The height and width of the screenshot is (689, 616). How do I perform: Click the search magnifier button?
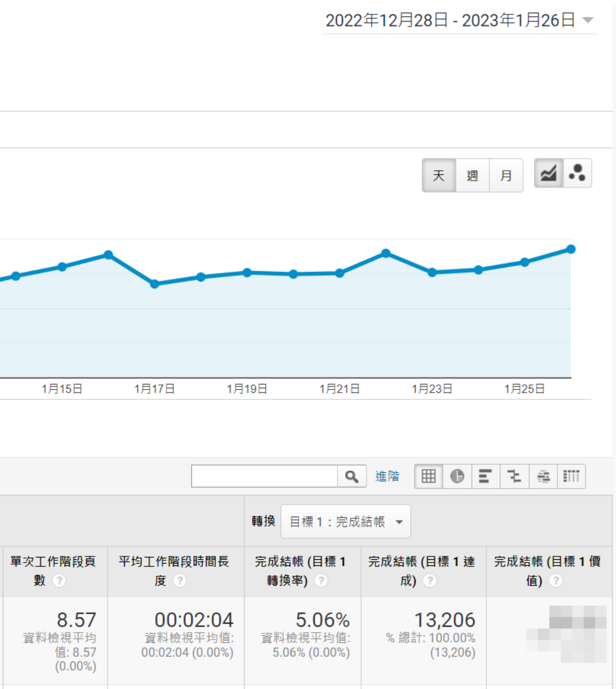pos(352,477)
